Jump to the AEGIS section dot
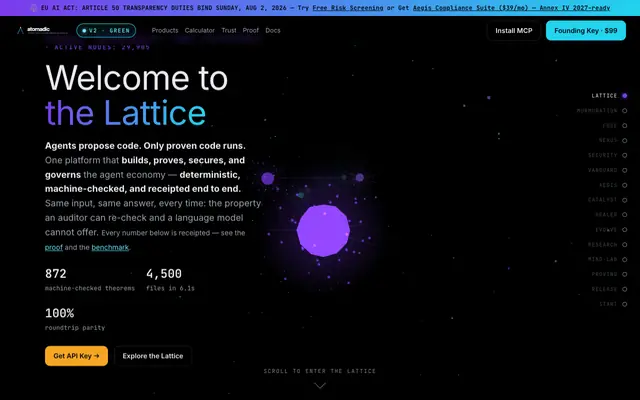 pyautogui.click(x=624, y=185)
